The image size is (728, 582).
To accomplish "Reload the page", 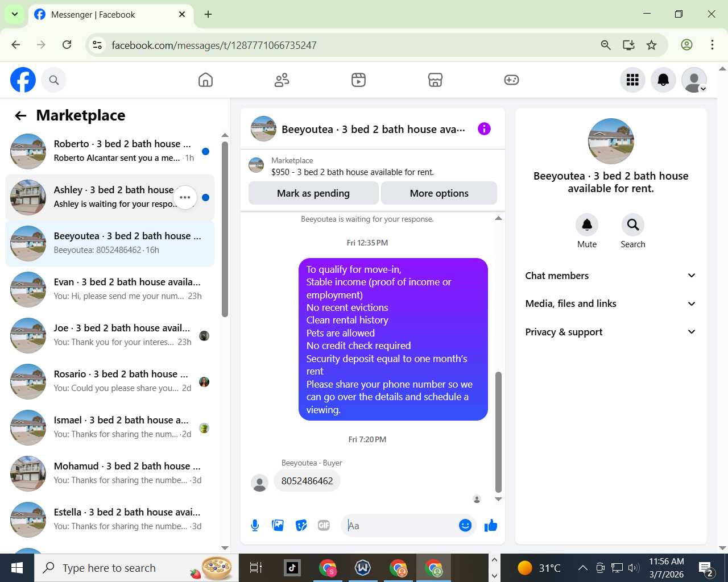I will click(x=67, y=45).
